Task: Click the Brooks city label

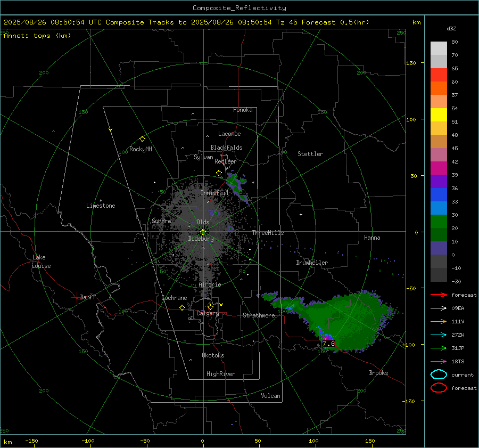Action: 378,373
